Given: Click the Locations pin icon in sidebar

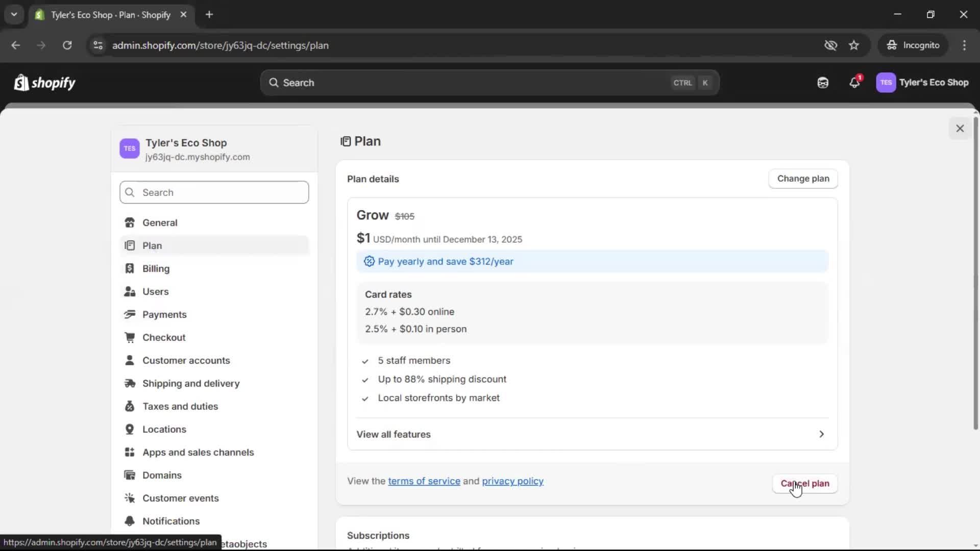Looking at the screenshot, I should click(130, 430).
